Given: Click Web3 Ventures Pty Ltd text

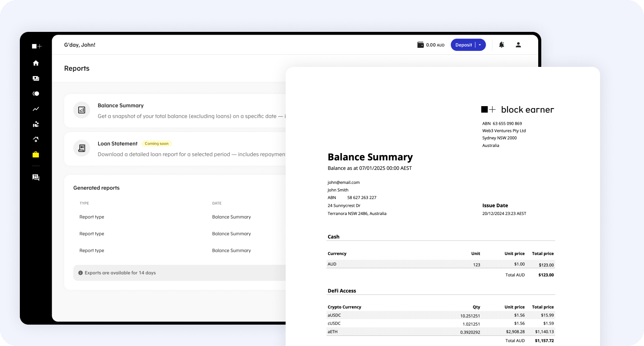Looking at the screenshot, I should 504,131.
